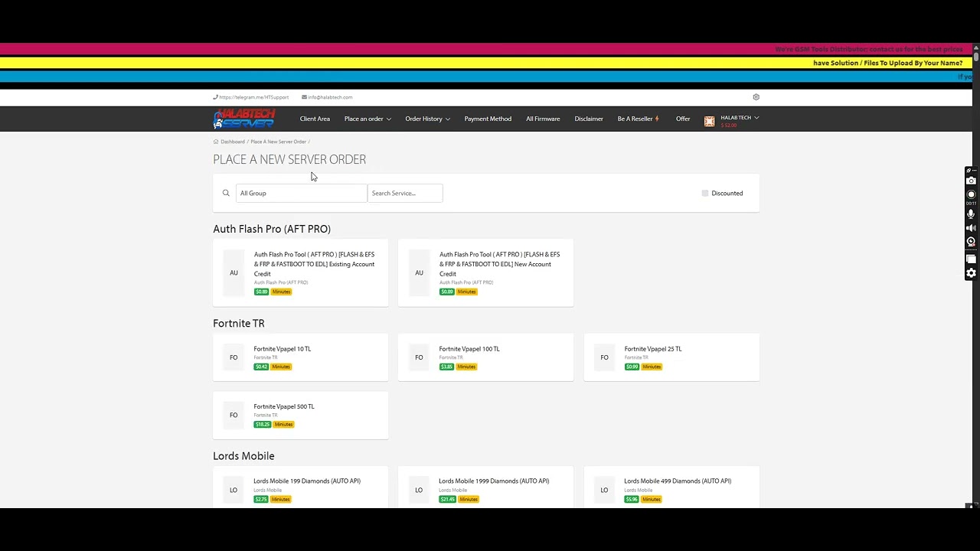
Task: Click the phone icon beside telegram link
Action: pyautogui.click(x=215, y=97)
